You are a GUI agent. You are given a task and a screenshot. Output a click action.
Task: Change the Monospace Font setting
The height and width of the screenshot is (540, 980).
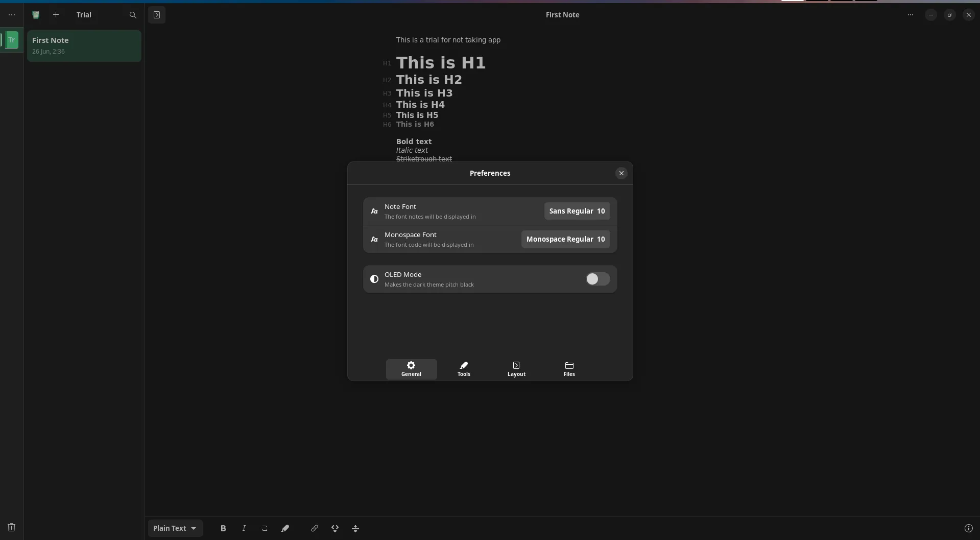[565, 239]
